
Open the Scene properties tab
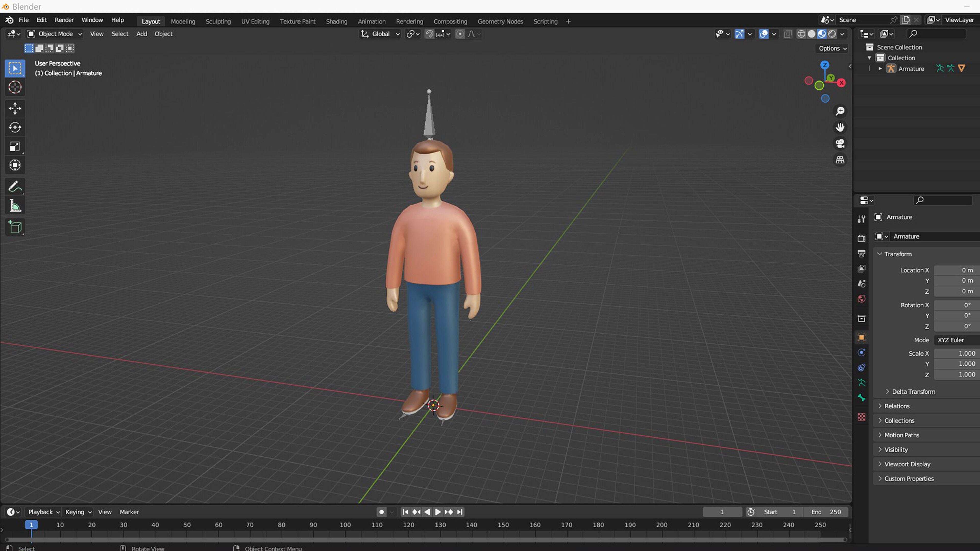[862, 284]
